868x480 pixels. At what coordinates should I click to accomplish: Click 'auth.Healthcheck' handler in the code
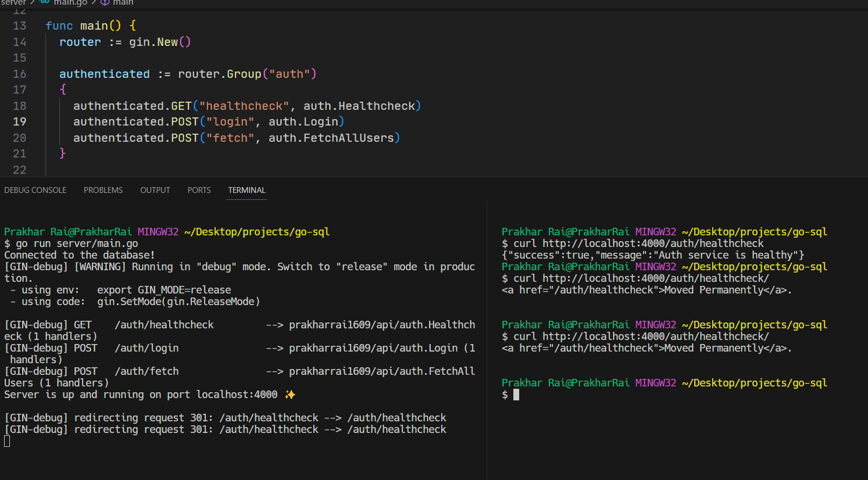pos(359,106)
